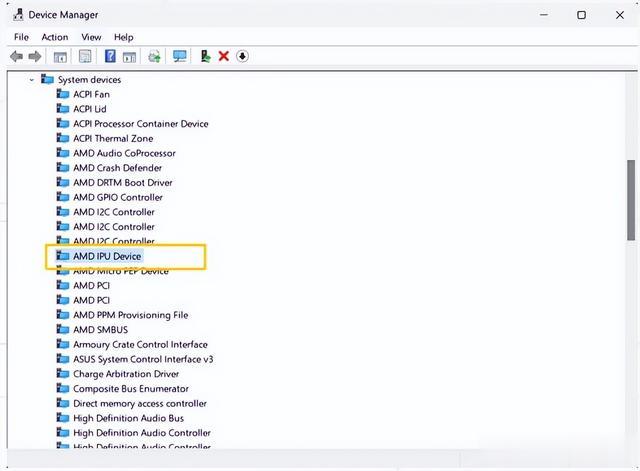The image size is (640, 471).
Task: Open the View menu
Action: coord(91,37)
